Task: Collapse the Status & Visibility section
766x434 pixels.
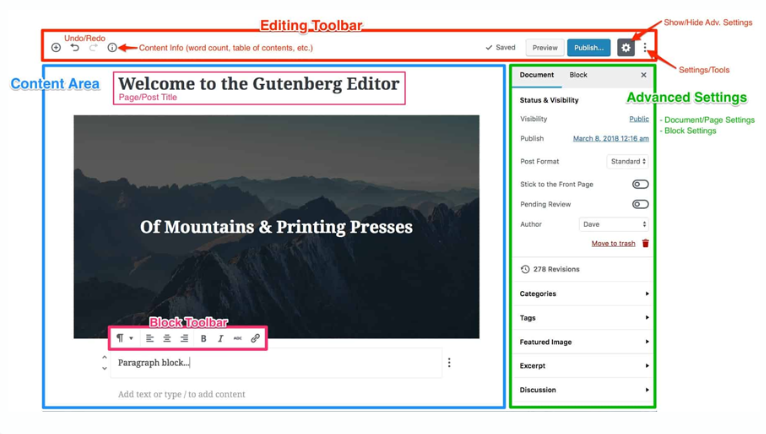Action: (549, 100)
